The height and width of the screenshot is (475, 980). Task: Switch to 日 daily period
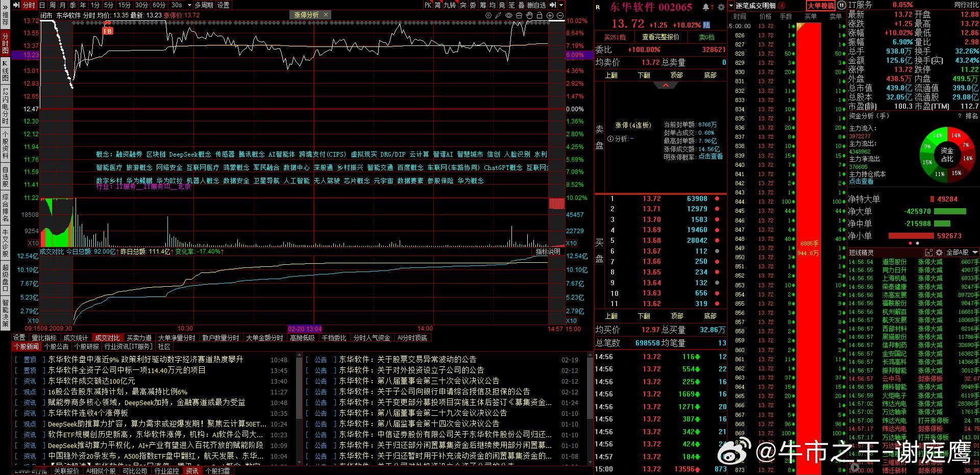(42, 5)
